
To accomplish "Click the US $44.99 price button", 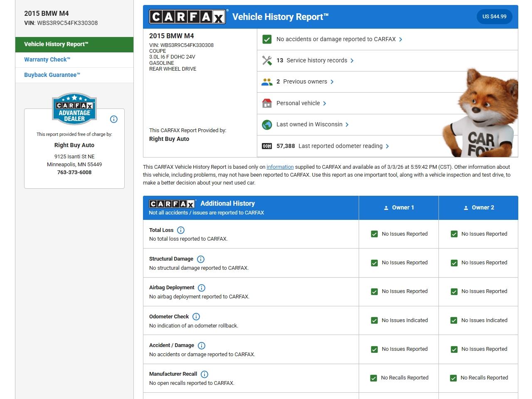I will (x=494, y=17).
